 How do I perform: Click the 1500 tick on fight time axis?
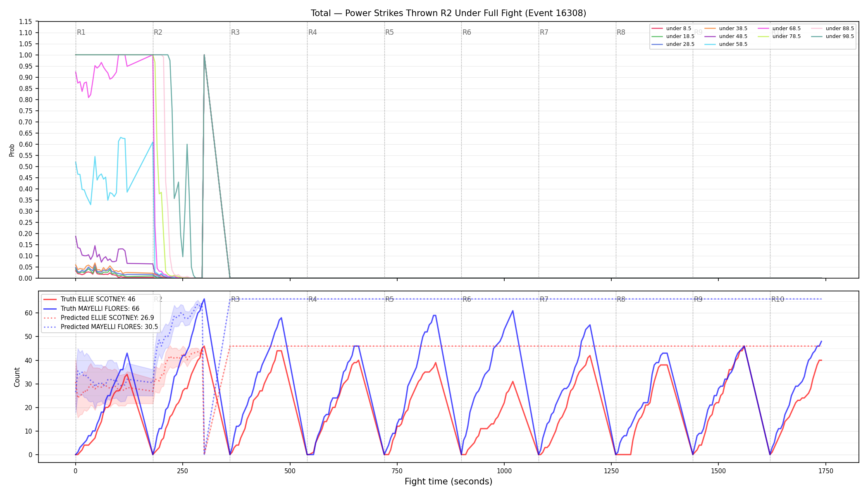[x=718, y=471]
